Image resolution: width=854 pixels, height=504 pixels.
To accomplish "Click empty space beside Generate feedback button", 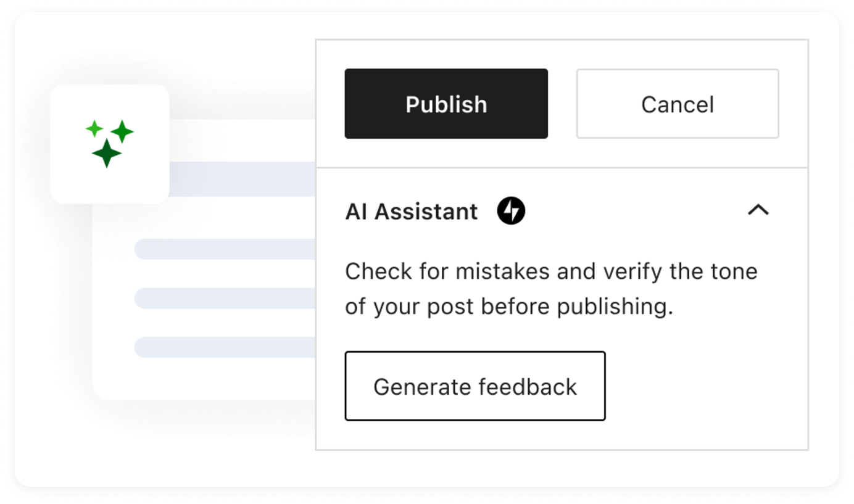I will (x=703, y=386).
